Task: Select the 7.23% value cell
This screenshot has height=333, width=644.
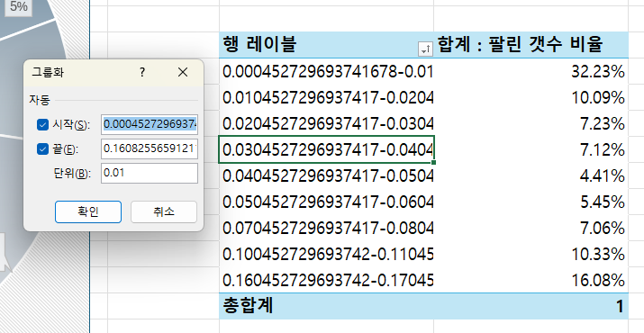Action: 531,123
